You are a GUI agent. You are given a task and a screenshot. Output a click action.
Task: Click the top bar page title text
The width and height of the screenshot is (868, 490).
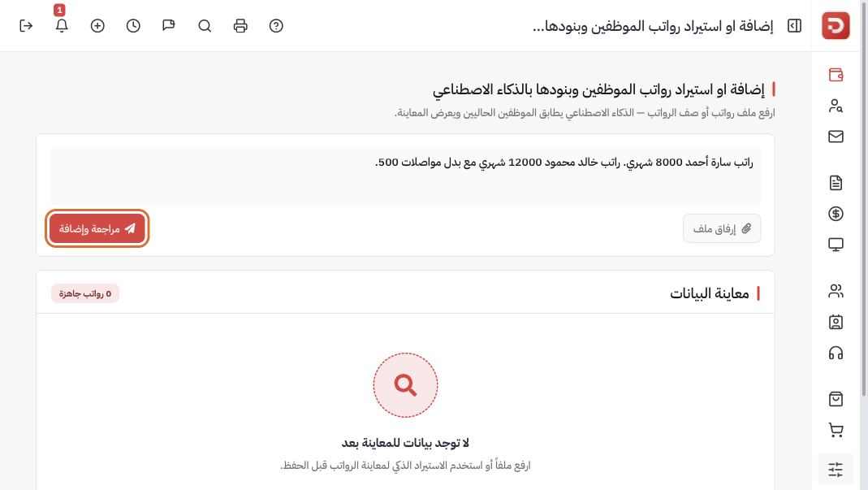point(653,26)
